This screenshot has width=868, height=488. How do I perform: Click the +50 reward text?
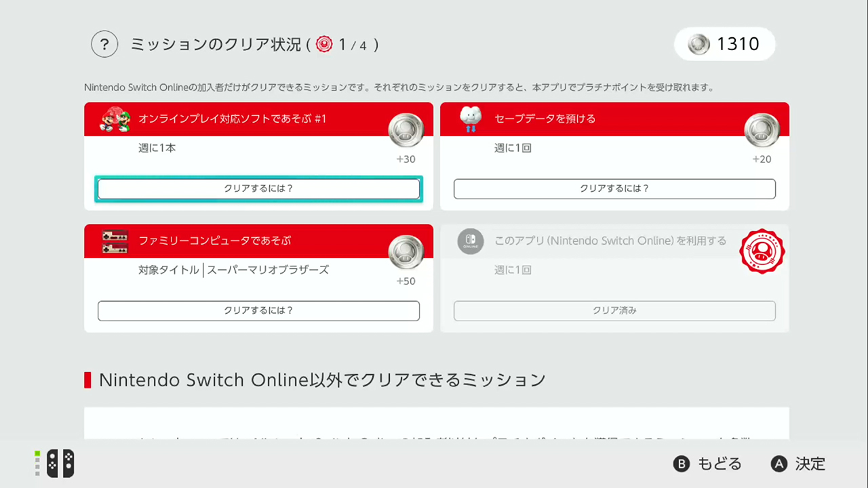(x=406, y=281)
